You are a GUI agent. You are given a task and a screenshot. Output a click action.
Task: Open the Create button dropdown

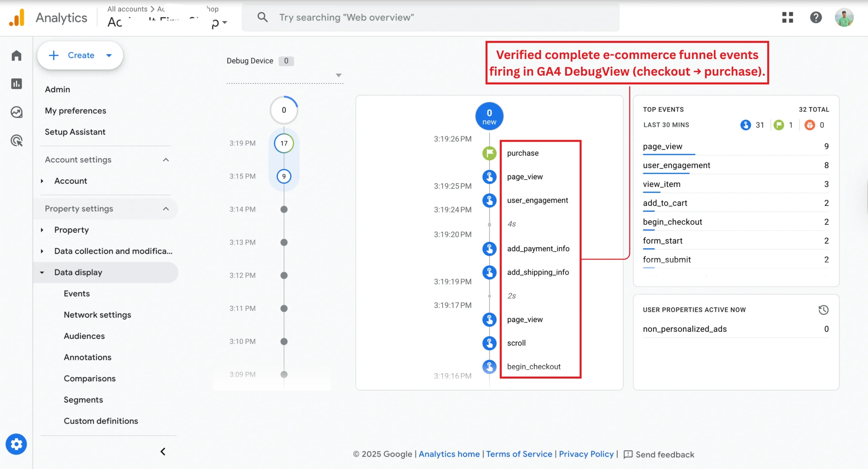(x=109, y=56)
